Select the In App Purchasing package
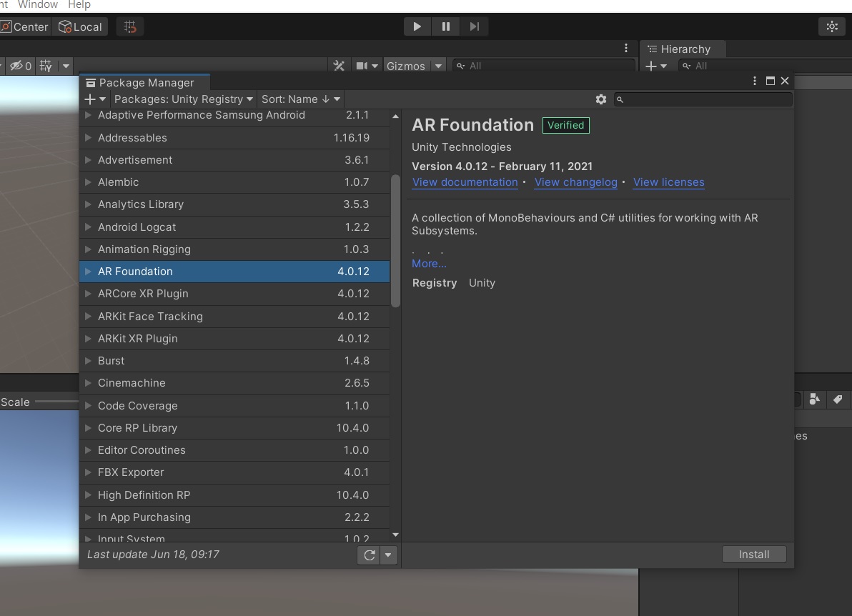The height and width of the screenshot is (616, 852). (234, 517)
